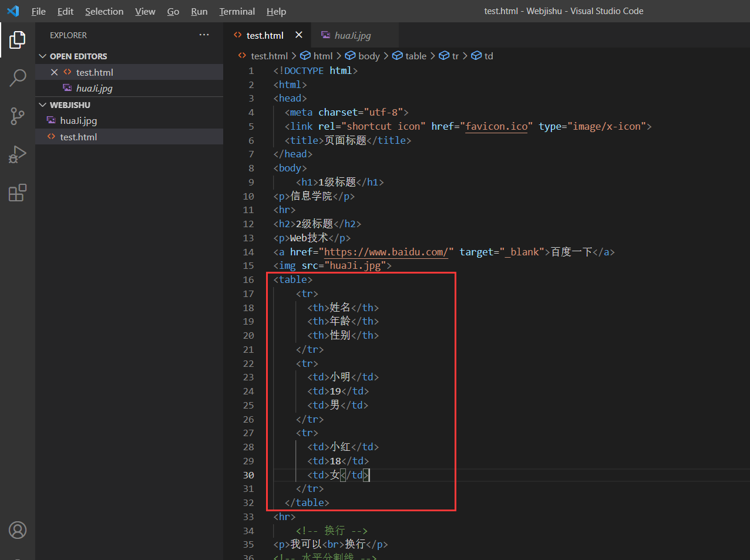Open the Source Control view
The image size is (750, 560).
coord(18,116)
